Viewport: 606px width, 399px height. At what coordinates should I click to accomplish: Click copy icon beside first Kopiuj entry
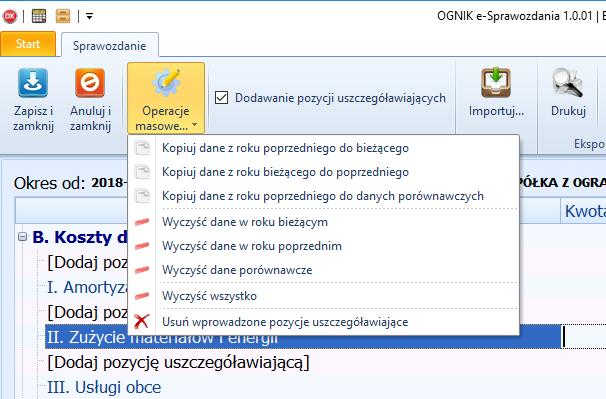[x=142, y=148]
